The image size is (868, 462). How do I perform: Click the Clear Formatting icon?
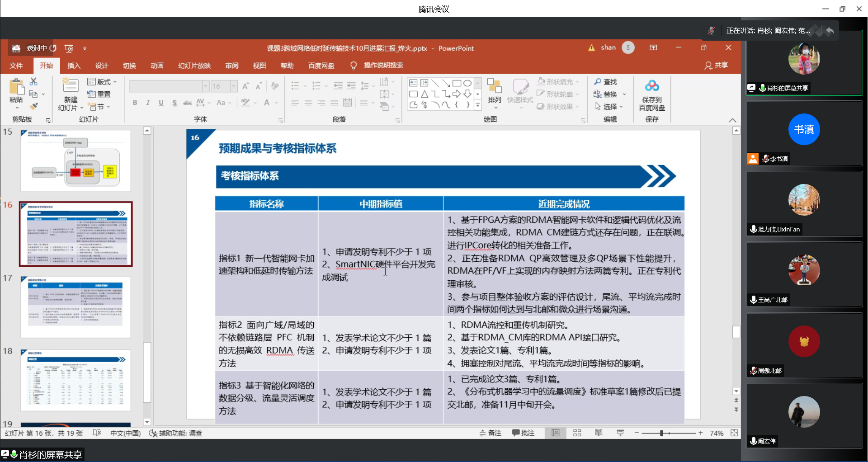[x=274, y=86]
